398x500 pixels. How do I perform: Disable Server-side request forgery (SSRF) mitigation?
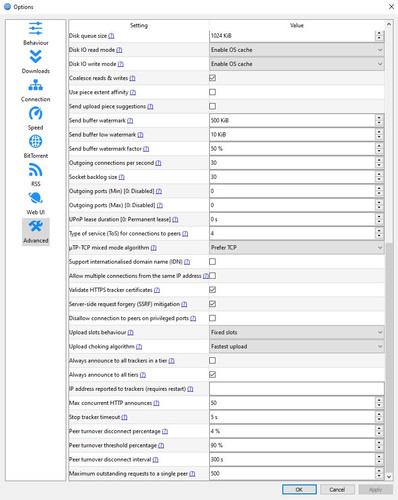(x=213, y=304)
